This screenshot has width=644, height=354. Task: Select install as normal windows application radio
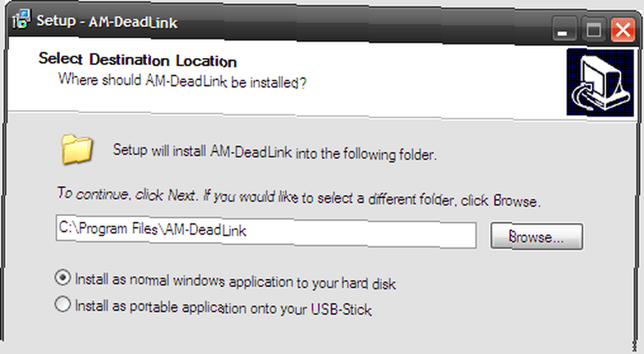pos(62,279)
